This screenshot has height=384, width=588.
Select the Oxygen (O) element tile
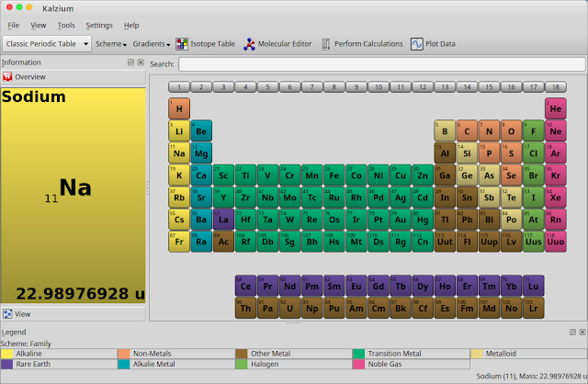[511, 130]
